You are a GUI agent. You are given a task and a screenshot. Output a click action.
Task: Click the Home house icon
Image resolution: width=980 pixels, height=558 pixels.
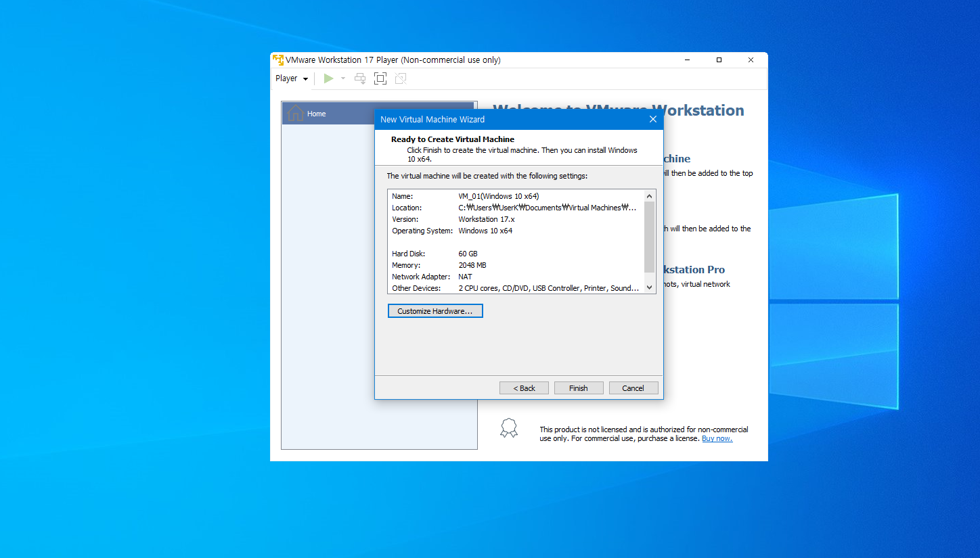295,114
